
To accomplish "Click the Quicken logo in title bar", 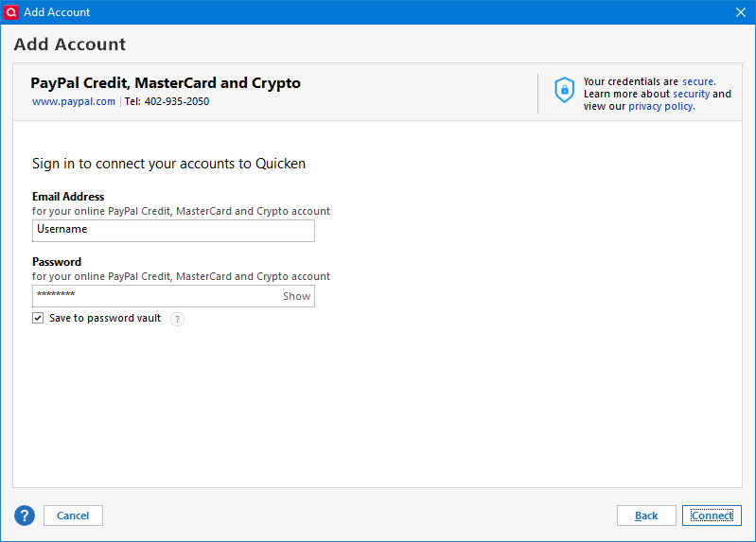I will pyautogui.click(x=11, y=12).
